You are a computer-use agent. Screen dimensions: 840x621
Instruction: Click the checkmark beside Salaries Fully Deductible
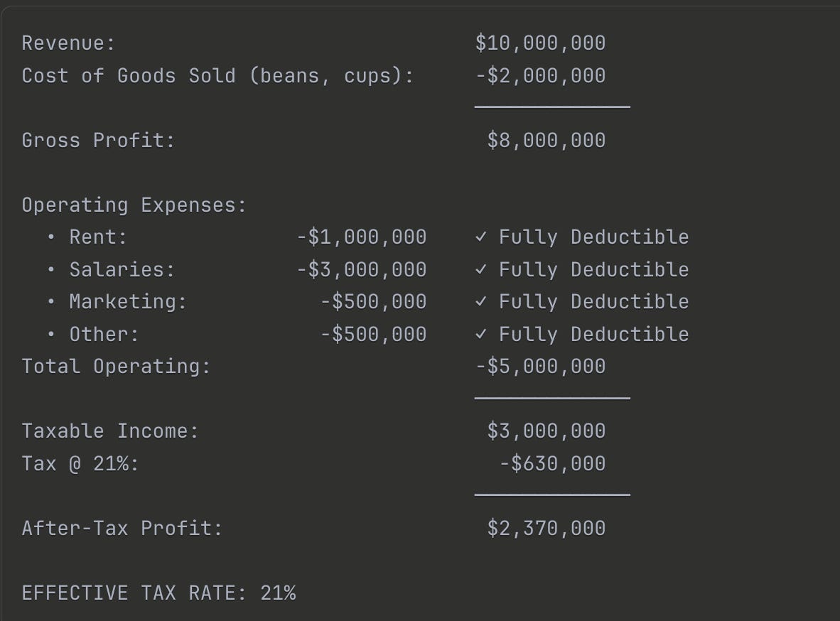point(480,269)
